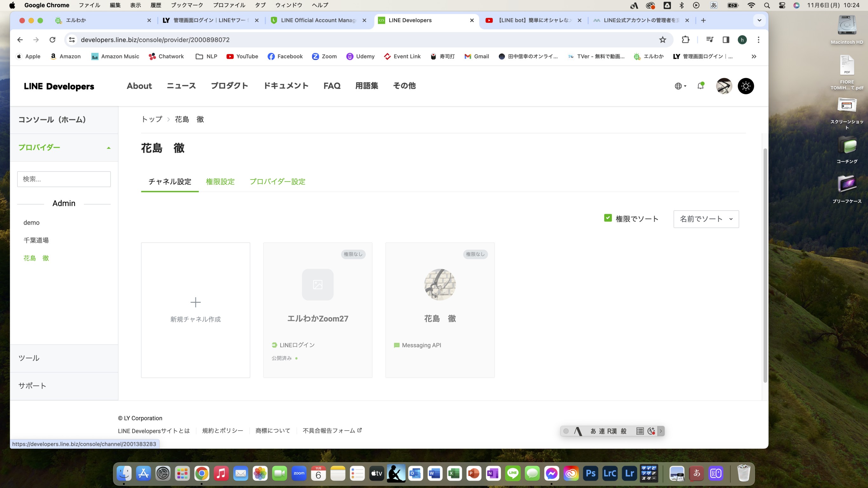This screenshot has width=868, height=488.
Task: Open macOS Control Center icon
Action: [782, 5]
